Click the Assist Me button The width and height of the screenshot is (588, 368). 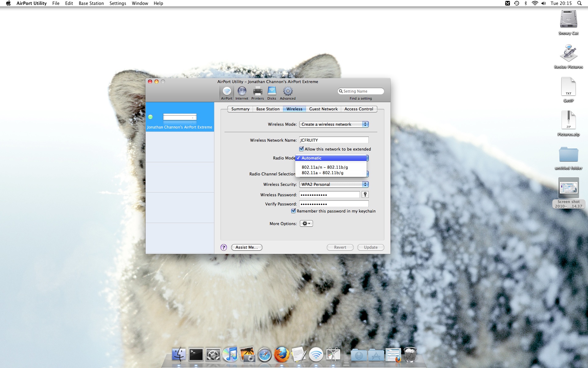click(x=247, y=247)
